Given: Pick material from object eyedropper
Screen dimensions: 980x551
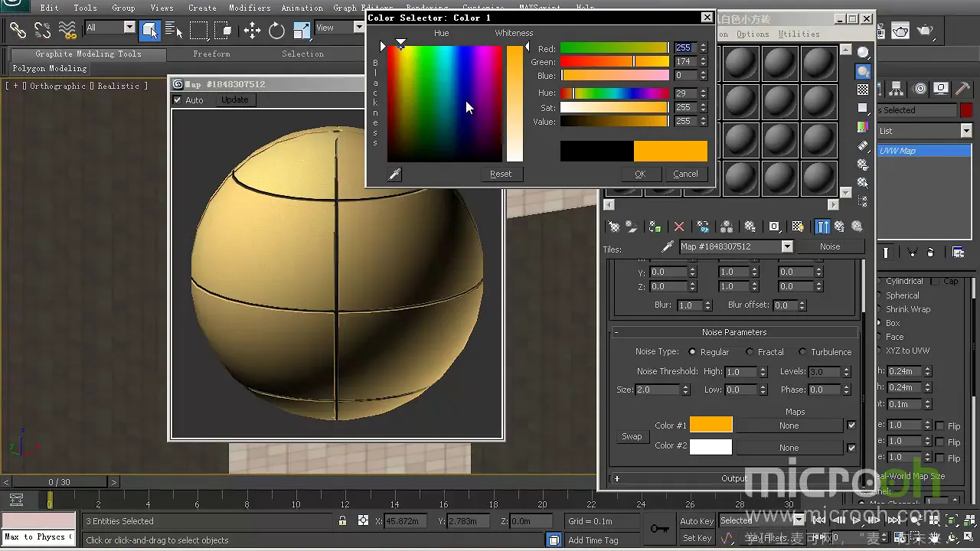Looking at the screenshot, I should coord(668,246).
